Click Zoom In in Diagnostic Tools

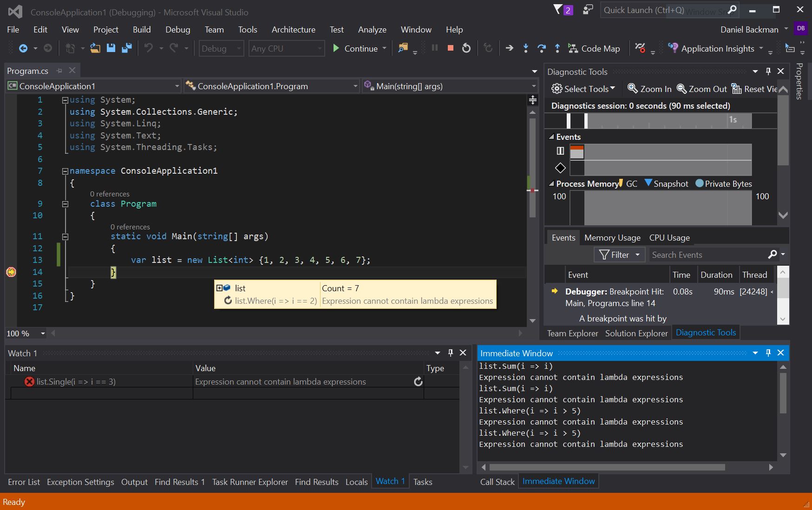(649, 89)
